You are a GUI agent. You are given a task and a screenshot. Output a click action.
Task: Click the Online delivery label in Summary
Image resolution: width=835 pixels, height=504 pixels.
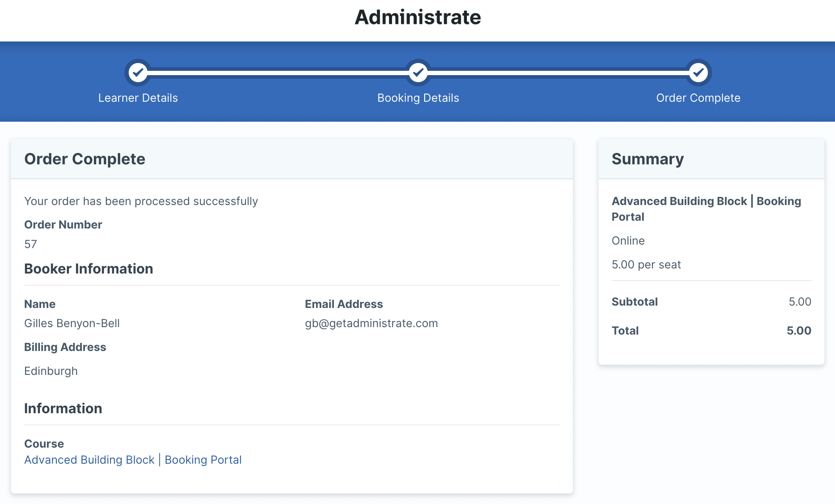pyautogui.click(x=628, y=241)
